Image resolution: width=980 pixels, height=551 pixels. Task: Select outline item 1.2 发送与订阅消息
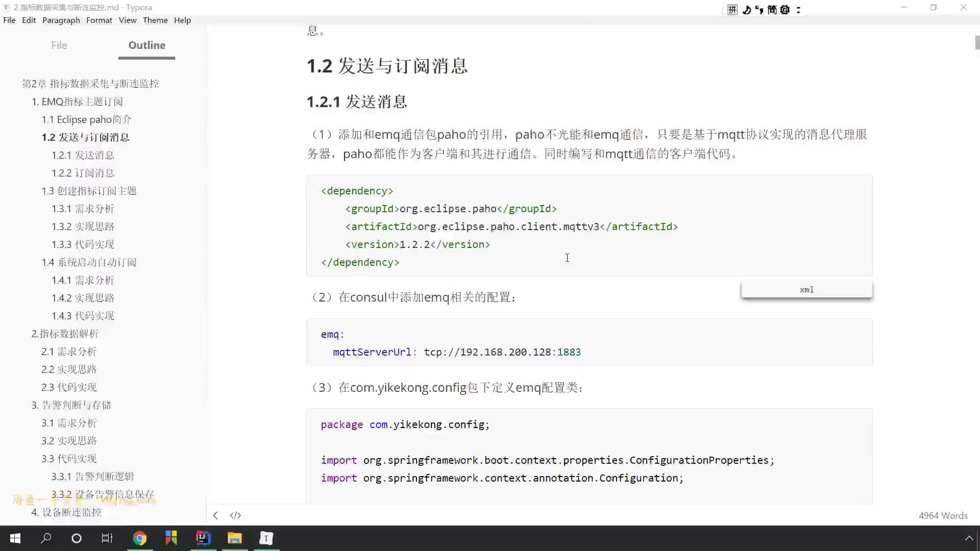[x=85, y=137]
